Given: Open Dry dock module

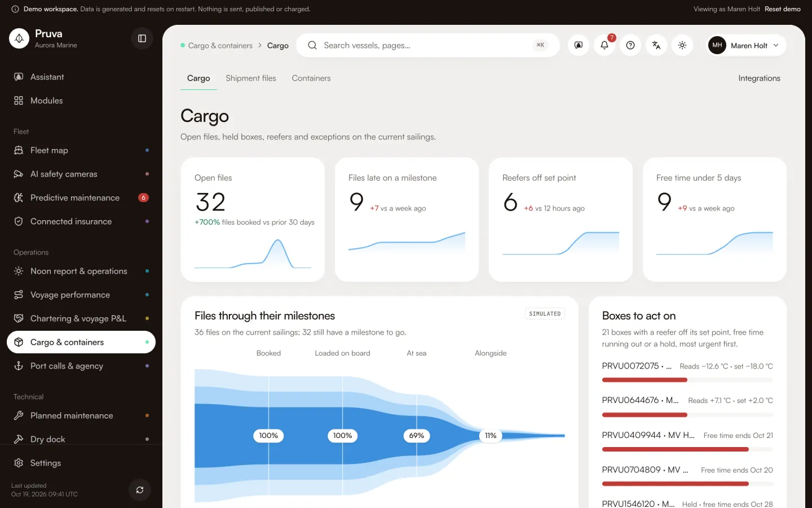Looking at the screenshot, I should 81,439.
